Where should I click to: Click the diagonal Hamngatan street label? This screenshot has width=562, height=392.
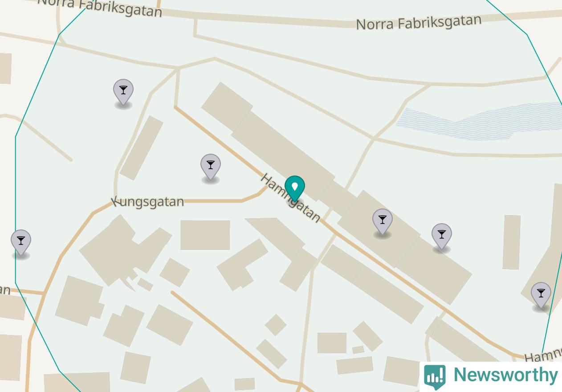click(290, 198)
